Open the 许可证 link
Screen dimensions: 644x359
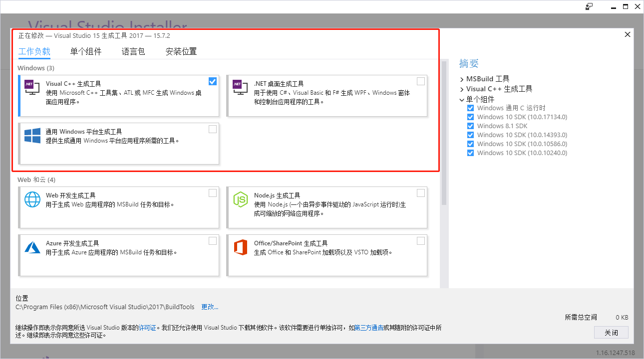(147, 328)
